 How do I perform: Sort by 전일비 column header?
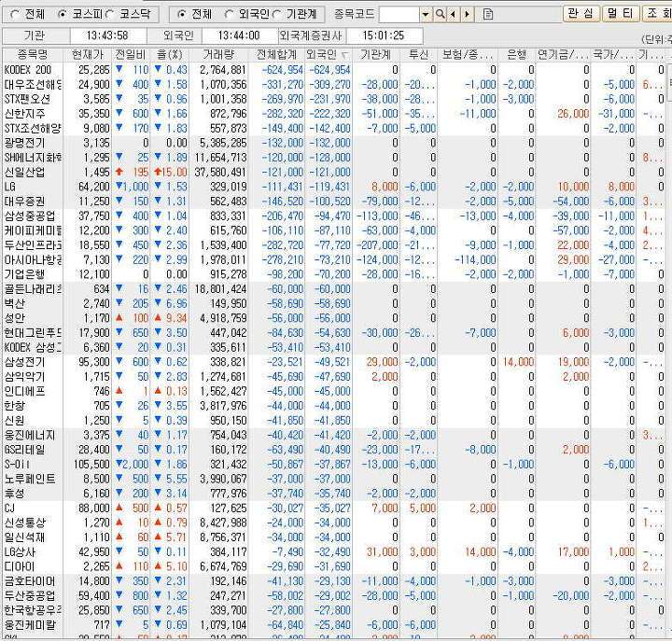[131, 55]
